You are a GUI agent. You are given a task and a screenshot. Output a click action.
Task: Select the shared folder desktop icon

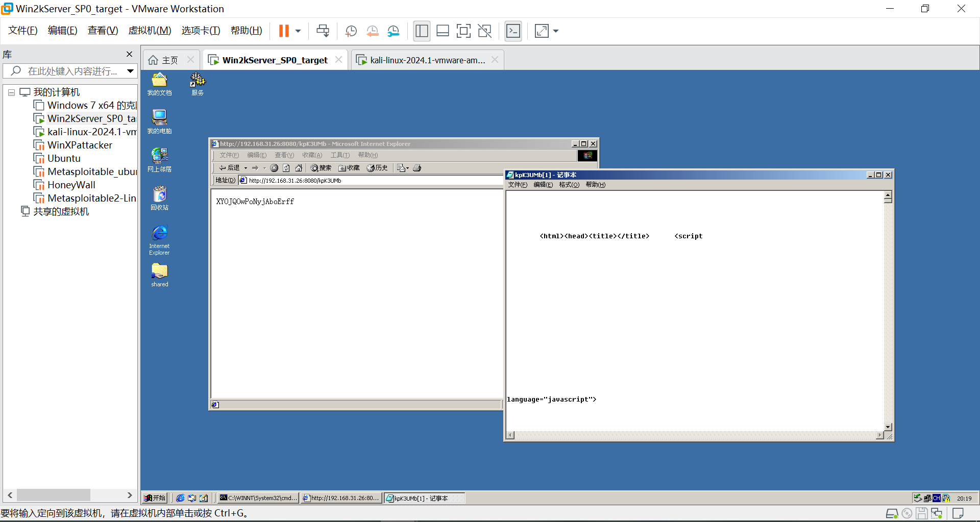pos(159,276)
